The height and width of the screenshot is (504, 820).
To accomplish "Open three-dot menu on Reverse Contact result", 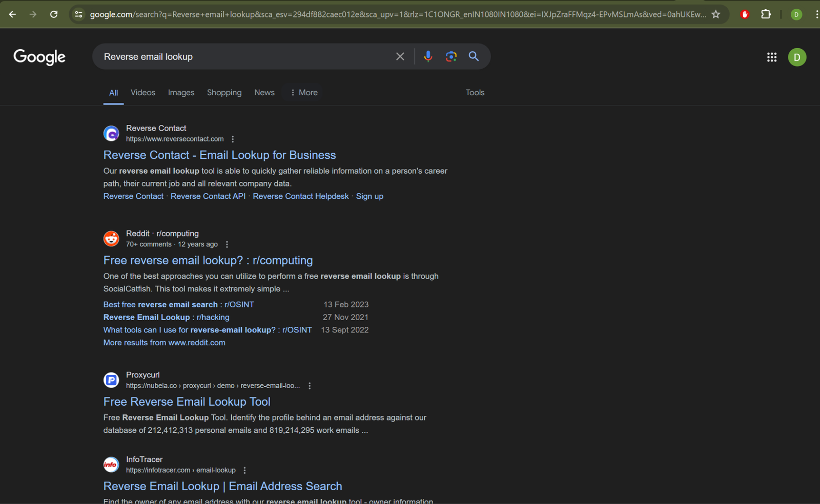I will click(233, 138).
